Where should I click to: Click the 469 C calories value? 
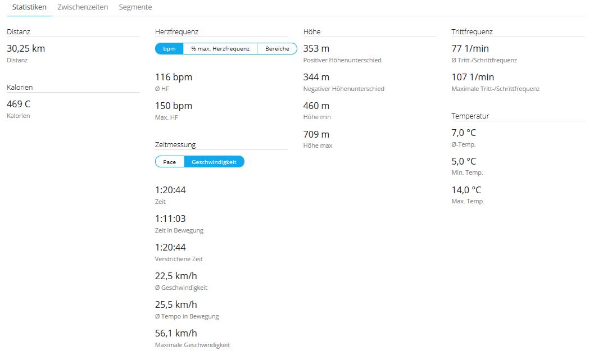pos(18,104)
